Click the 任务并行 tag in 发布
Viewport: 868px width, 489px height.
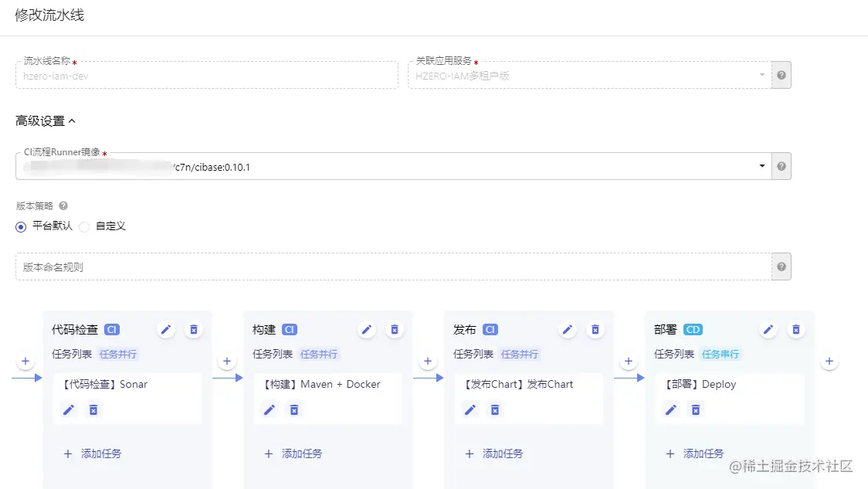tap(519, 355)
